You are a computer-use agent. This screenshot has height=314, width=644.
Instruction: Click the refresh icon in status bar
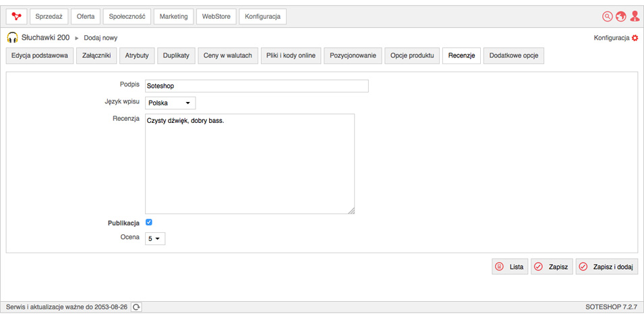coord(136,307)
